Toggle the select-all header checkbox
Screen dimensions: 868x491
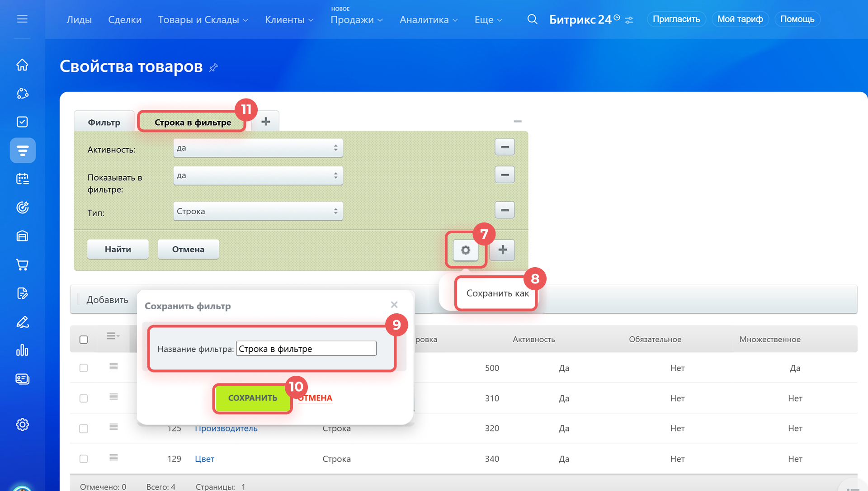(x=84, y=340)
